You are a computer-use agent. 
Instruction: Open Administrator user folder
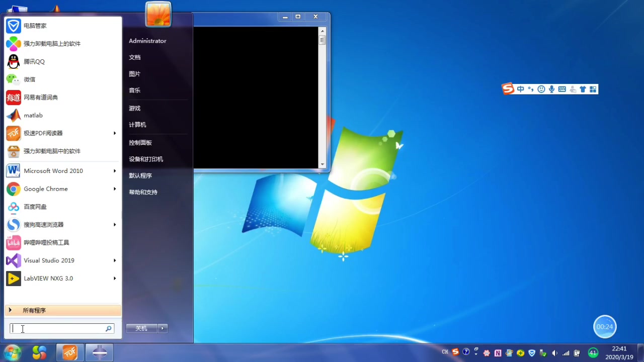coord(147,41)
